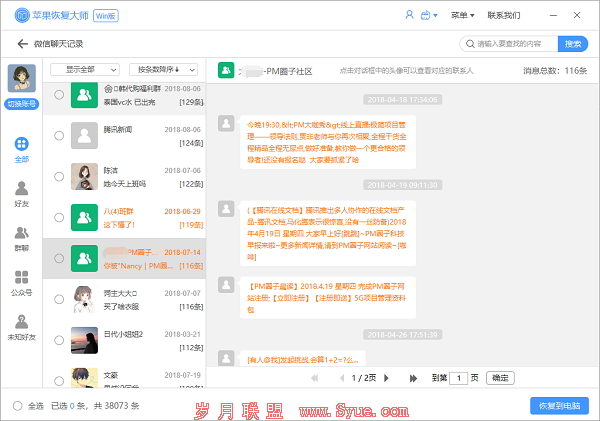600x421 pixels.
Task: Select radio for 同主大大 chat
Action: (59, 299)
